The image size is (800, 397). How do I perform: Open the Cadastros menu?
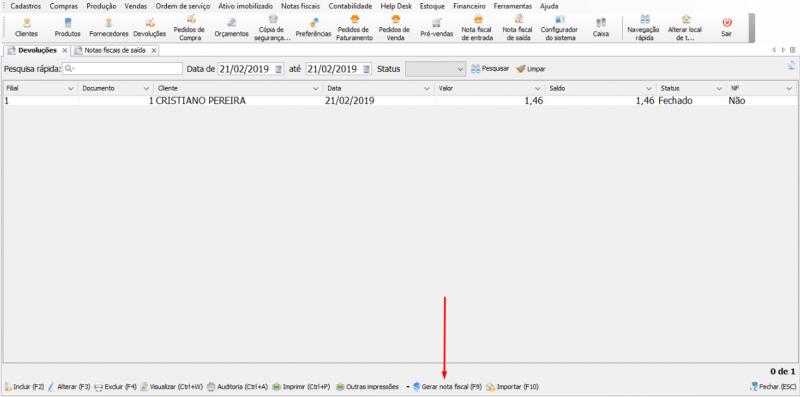[x=26, y=7]
